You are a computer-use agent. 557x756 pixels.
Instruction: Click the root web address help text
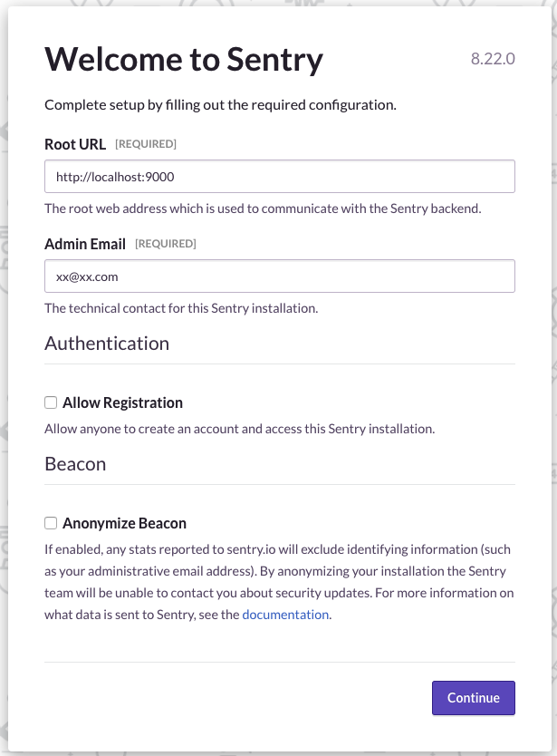pyautogui.click(x=263, y=208)
